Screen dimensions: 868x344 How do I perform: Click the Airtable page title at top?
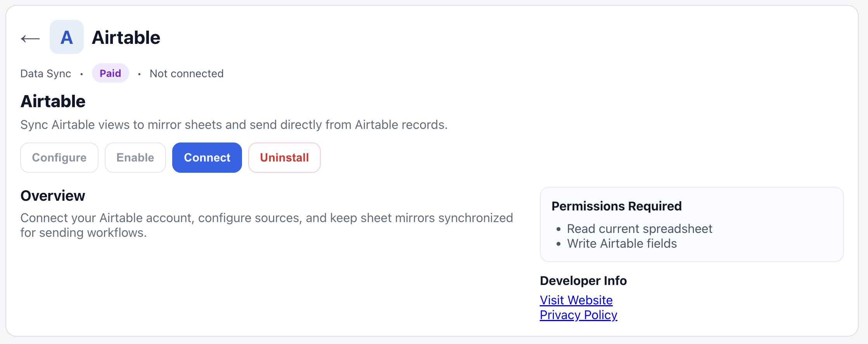tap(126, 38)
